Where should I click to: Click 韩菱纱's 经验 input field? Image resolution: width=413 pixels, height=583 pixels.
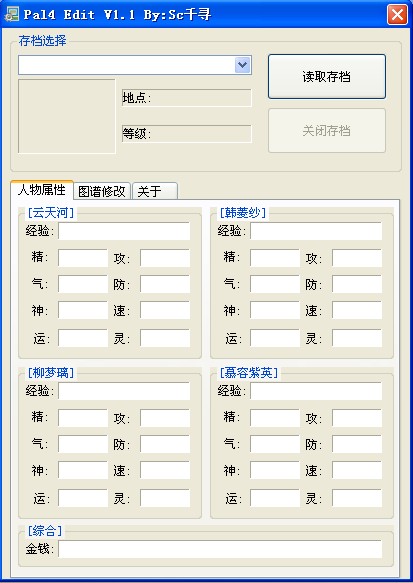[x=316, y=231]
